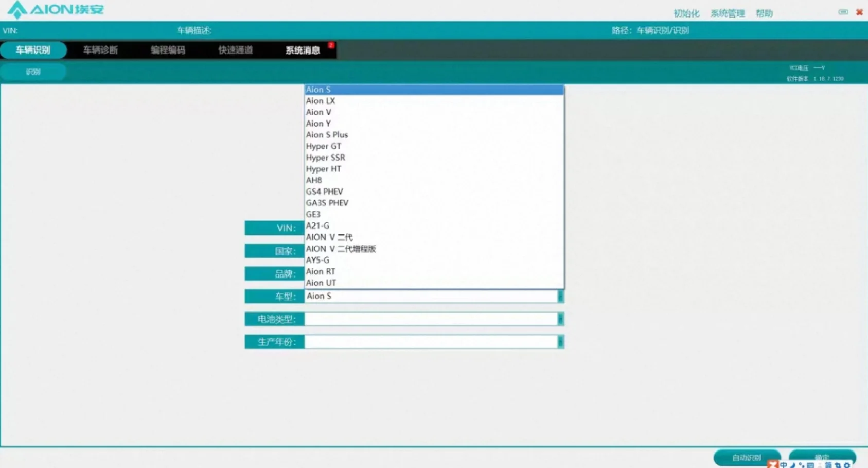Image resolution: width=868 pixels, height=468 pixels.
Task: Pick Hyper SSR from the list
Action: point(434,158)
